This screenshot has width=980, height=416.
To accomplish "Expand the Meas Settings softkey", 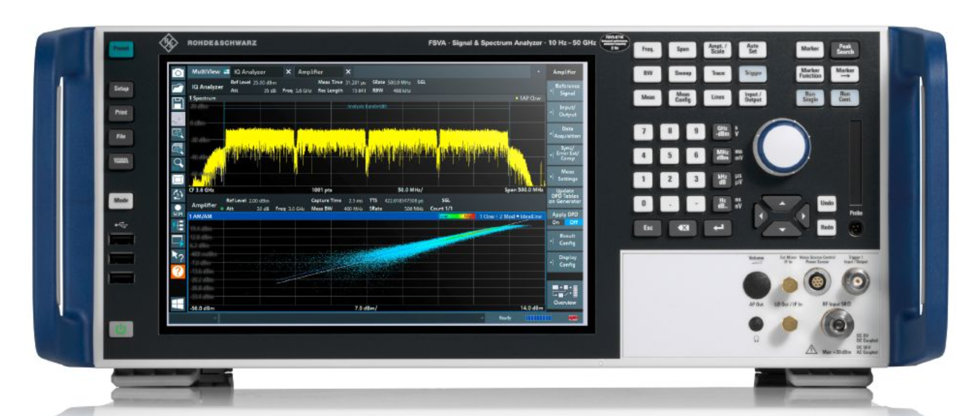I will coord(565,175).
